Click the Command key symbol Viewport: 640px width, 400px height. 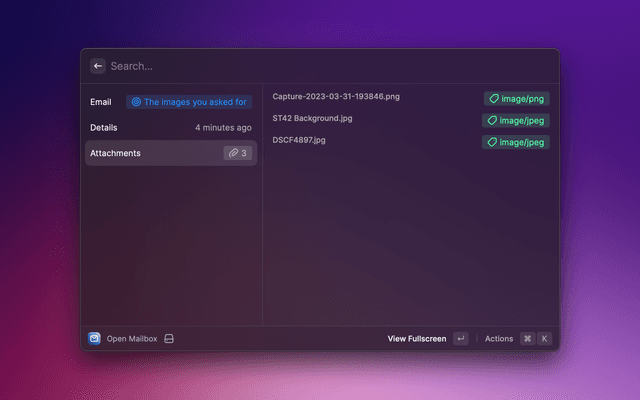(x=527, y=339)
